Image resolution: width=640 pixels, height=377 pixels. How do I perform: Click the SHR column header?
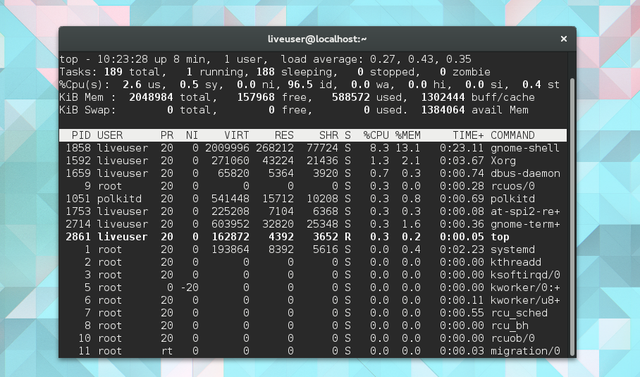(x=329, y=135)
